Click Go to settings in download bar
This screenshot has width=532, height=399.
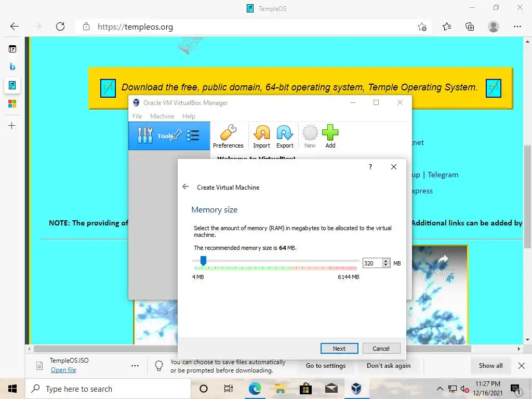326,365
